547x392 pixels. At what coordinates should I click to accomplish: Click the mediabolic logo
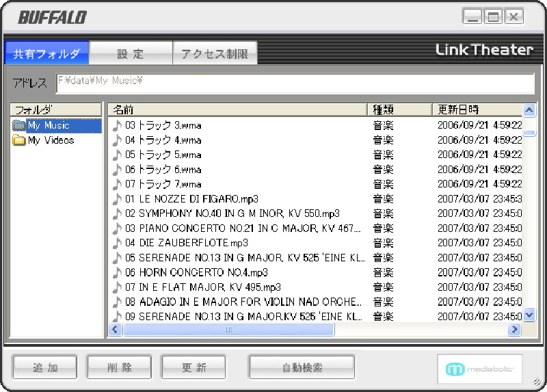(x=480, y=369)
